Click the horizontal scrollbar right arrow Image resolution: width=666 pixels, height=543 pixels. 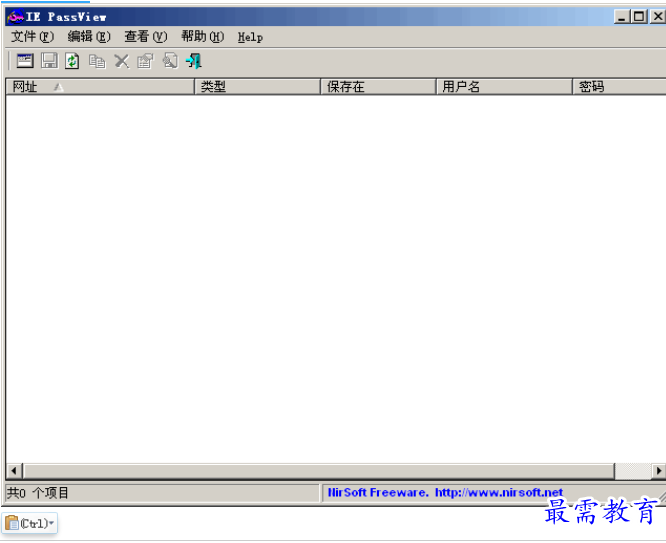coord(658,471)
